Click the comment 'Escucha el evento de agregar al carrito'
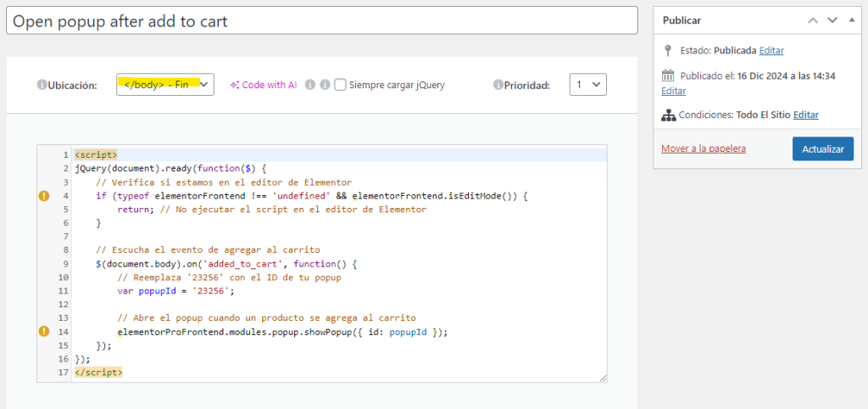The height and width of the screenshot is (409, 868). coord(208,250)
